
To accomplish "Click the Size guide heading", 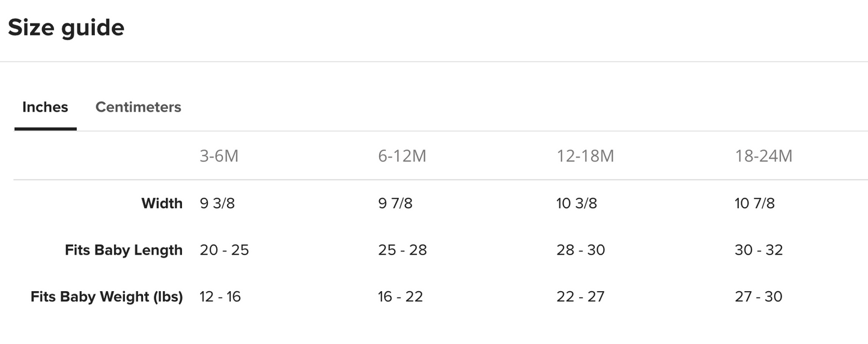I will click(x=66, y=28).
